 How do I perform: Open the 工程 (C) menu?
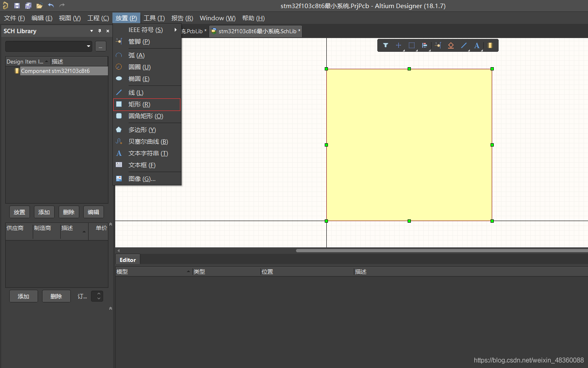click(98, 18)
